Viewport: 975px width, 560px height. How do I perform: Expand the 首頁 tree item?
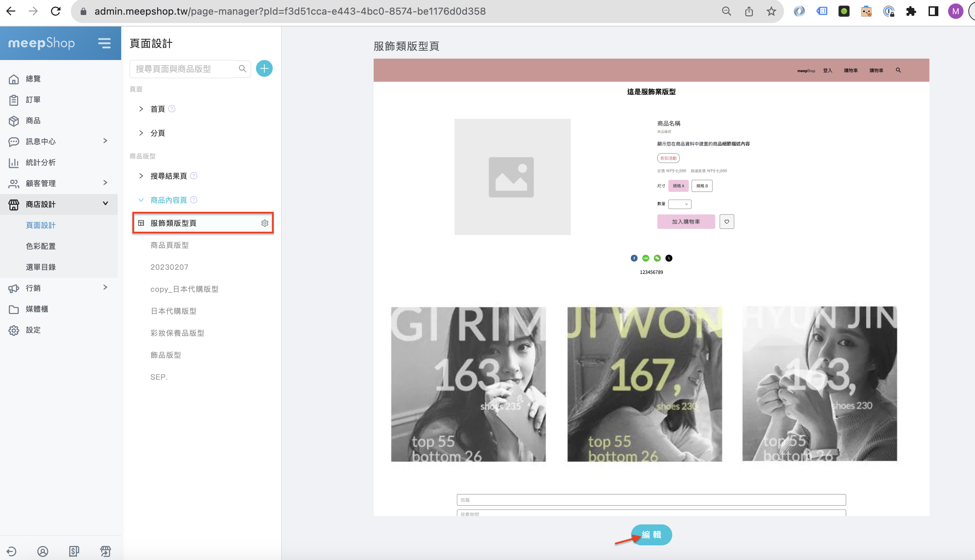(141, 109)
